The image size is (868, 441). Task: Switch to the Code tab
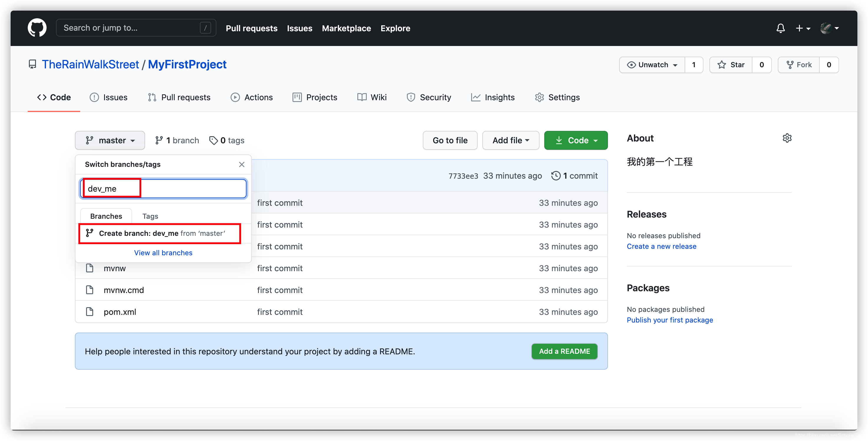[54, 97]
